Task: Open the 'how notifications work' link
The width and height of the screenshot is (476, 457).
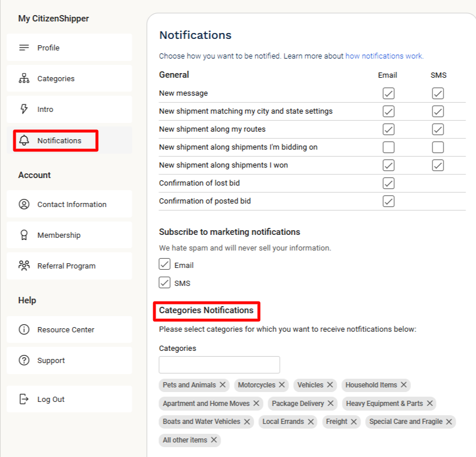Action: point(384,56)
